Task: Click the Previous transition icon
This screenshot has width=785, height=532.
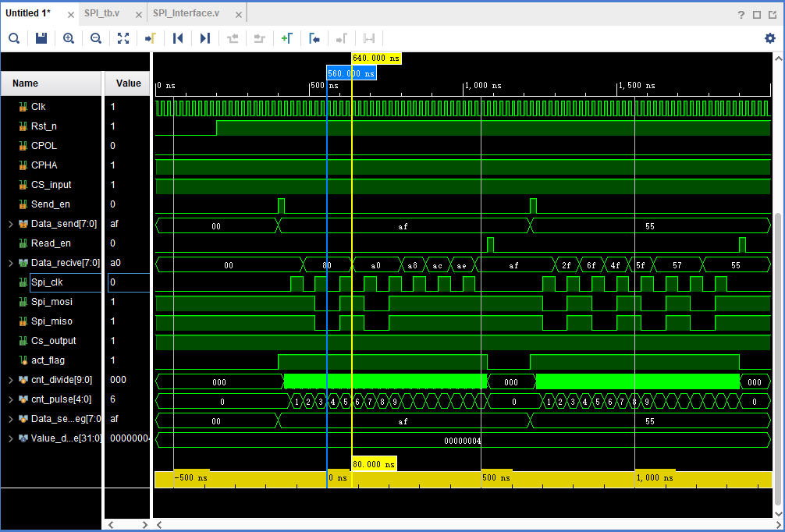Action: [x=233, y=38]
